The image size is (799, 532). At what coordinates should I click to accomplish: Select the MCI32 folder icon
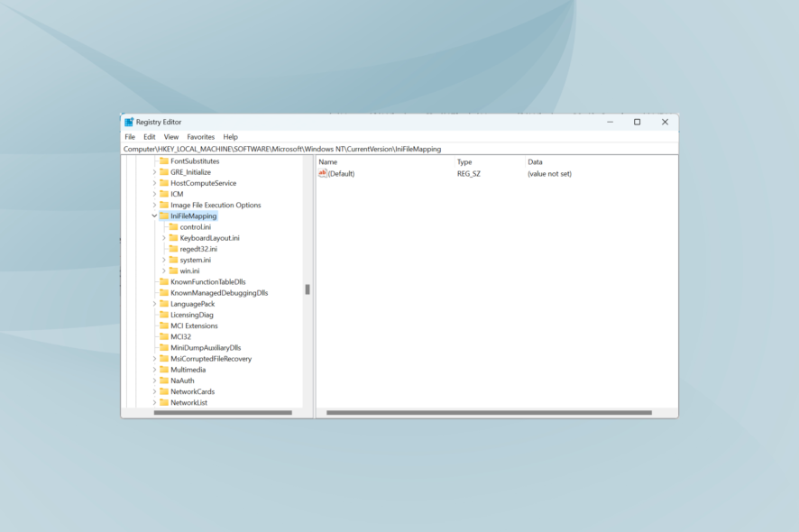(164, 337)
